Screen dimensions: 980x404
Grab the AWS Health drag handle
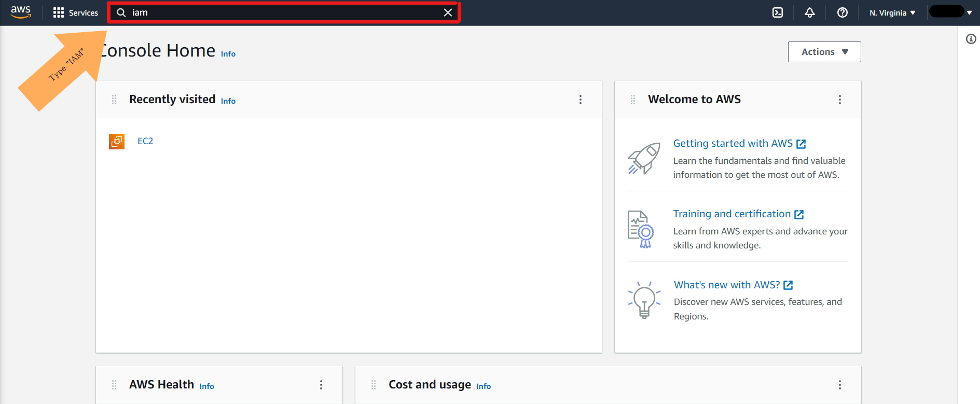114,385
